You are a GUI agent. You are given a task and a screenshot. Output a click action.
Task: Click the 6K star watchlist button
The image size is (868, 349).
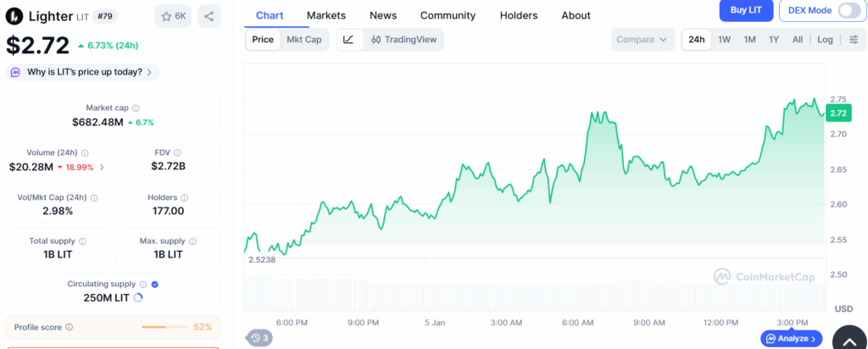click(x=173, y=16)
